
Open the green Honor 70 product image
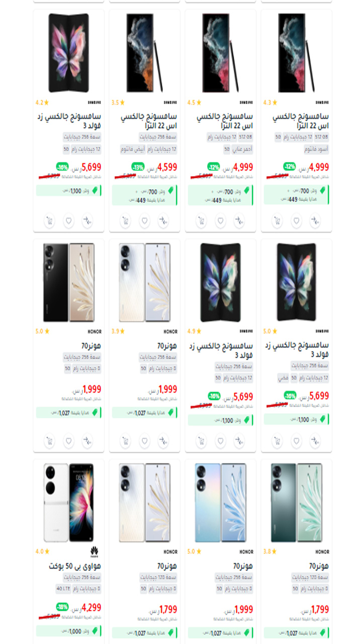(296, 502)
